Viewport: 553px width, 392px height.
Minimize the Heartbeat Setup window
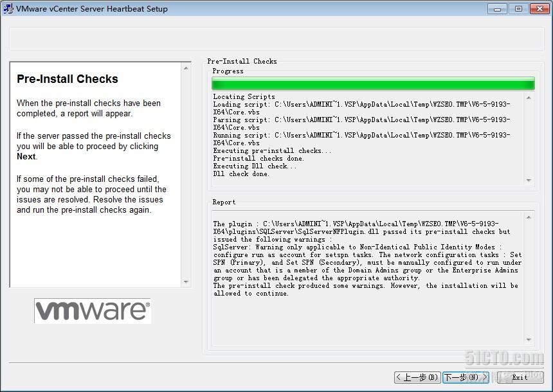coord(497,9)
